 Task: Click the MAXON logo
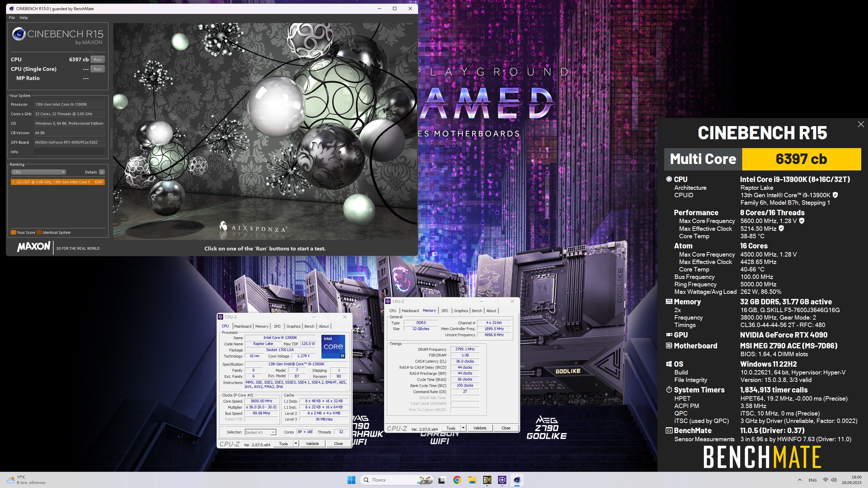pyautogui.click(x=34, y=247)
